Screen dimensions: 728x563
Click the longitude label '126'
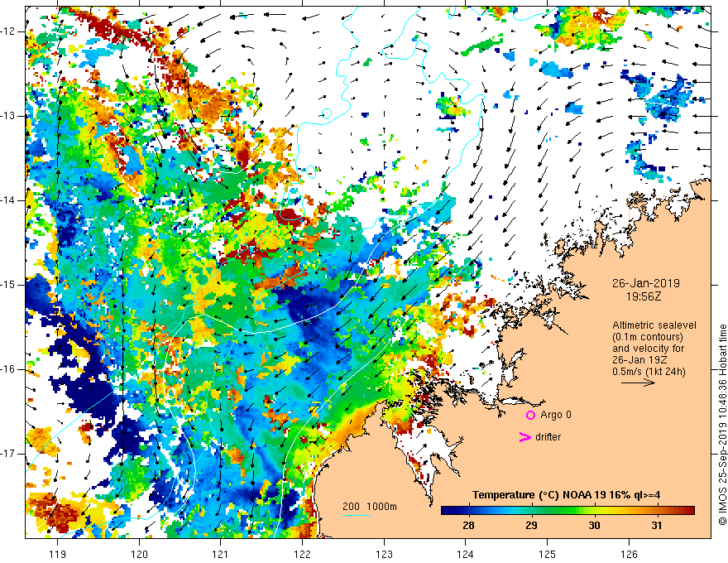[629, 554]
